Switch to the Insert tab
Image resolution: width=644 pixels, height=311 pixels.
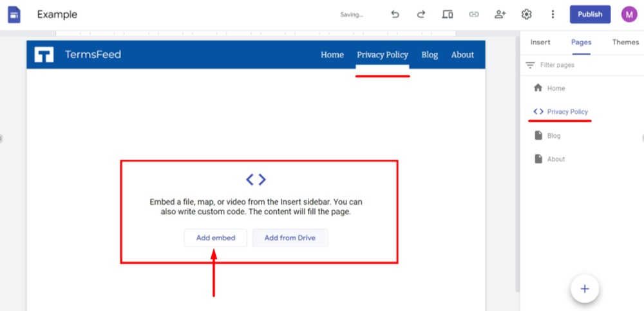pos(540,42)
